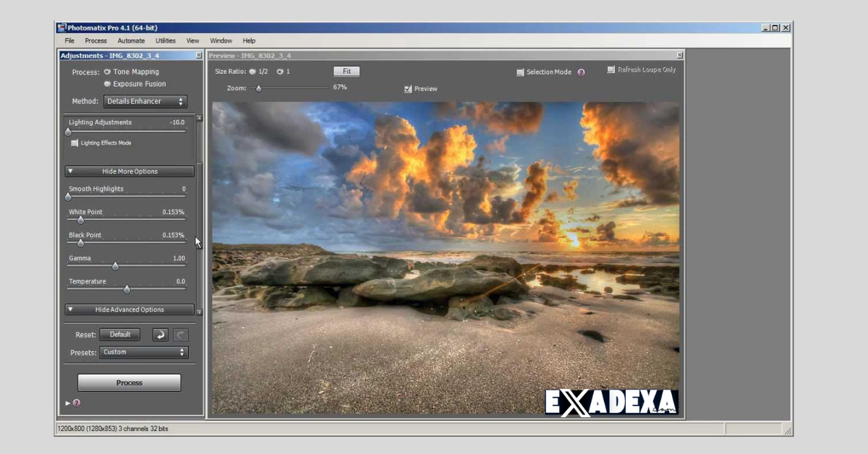Open the Utilities menu
This screenshot has width=868, height=454.
(164, 40)
